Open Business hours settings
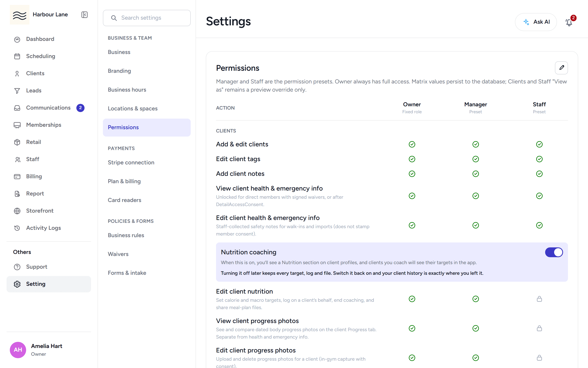Image resolution: width=588 pixels, height=368 pixels. click(x=147, y=90)
